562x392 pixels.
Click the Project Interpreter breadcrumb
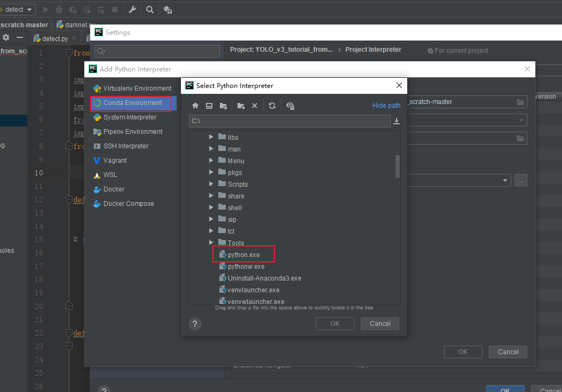372,49
